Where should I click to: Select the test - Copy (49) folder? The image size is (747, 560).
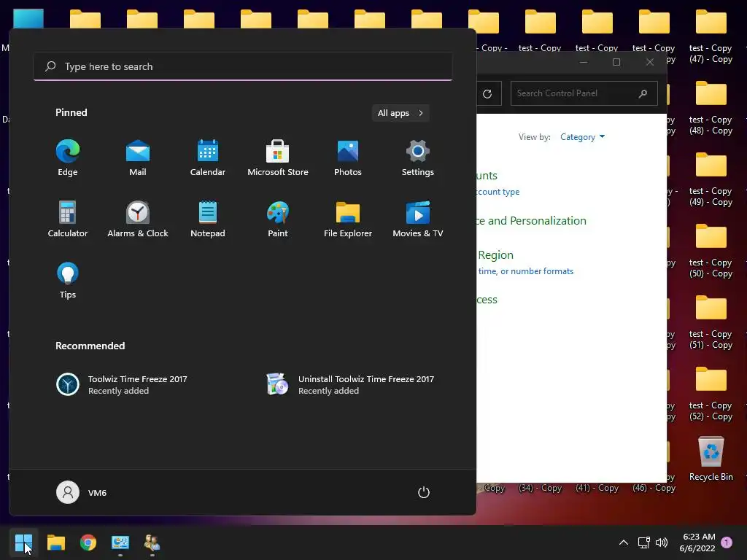pyautogui.click(x=711, y=179)
